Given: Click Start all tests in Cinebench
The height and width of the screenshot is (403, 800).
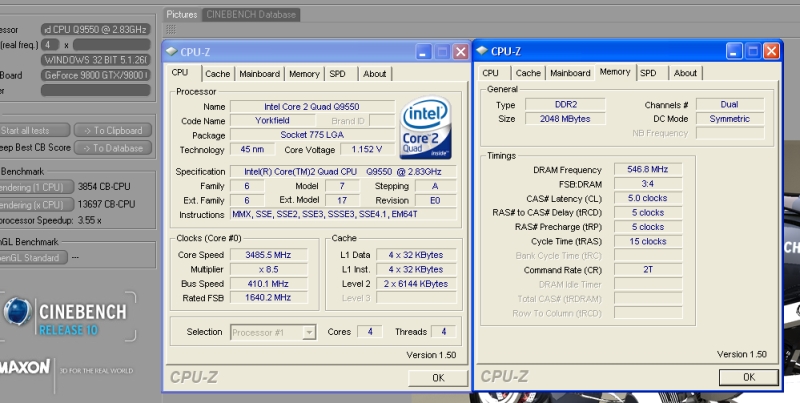Looking at the screenshot, I should (34, 131).
